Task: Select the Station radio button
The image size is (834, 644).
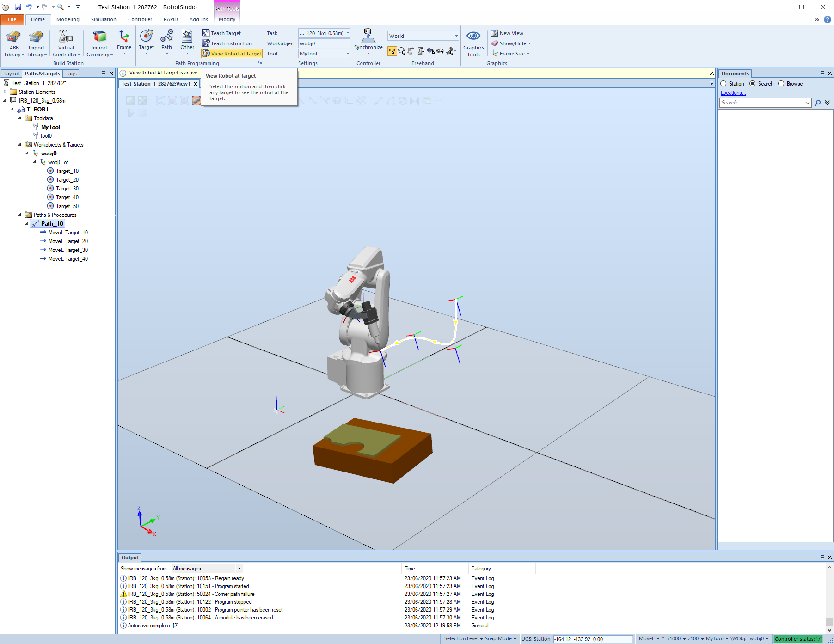Action: coord(724,84)
